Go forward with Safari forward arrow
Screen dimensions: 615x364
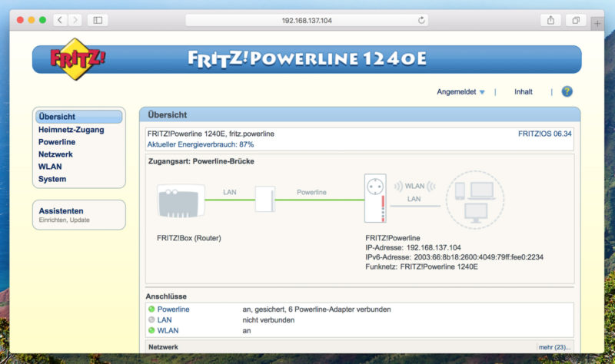pos(75,20)
